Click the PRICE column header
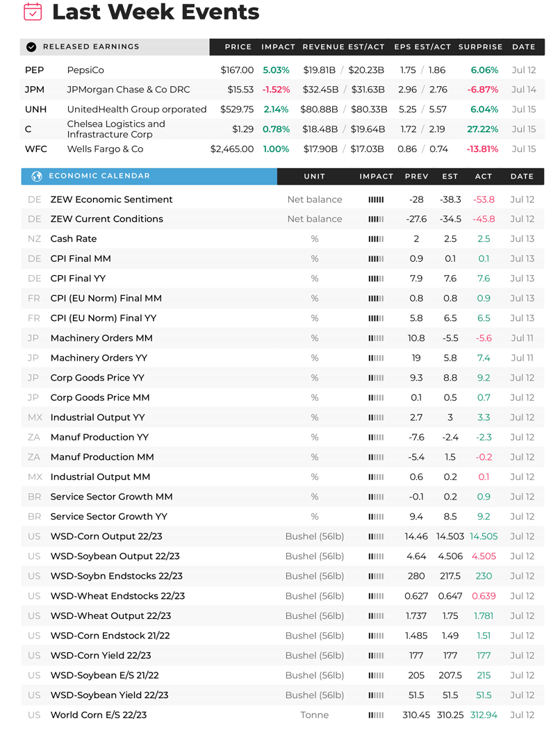The image size is (560, 737). [x=238, y=47]
